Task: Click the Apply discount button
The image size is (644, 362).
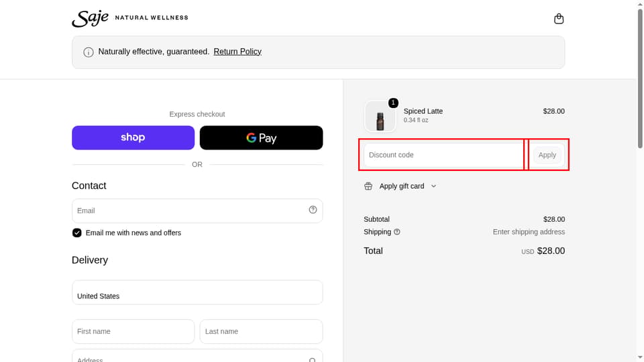Action: click(547, 155)
